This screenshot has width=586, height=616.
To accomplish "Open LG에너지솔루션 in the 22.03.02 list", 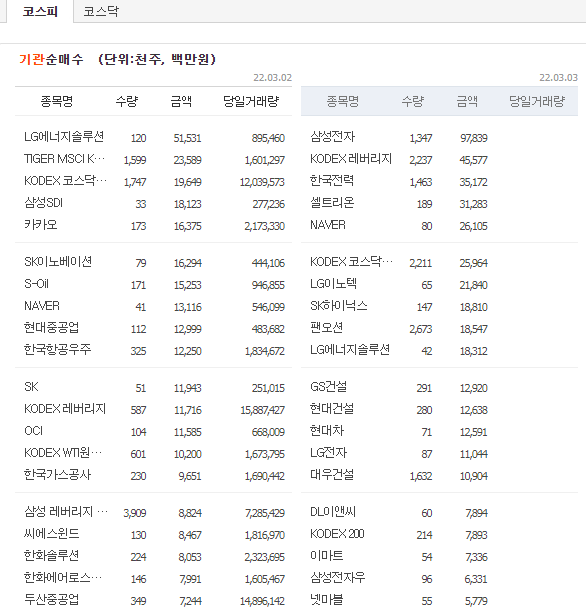I will coord(64,137).
